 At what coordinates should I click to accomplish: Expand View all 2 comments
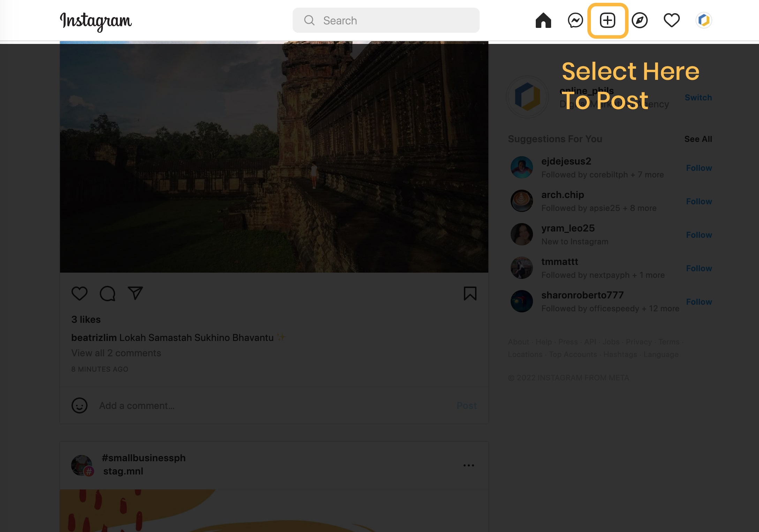116,353
